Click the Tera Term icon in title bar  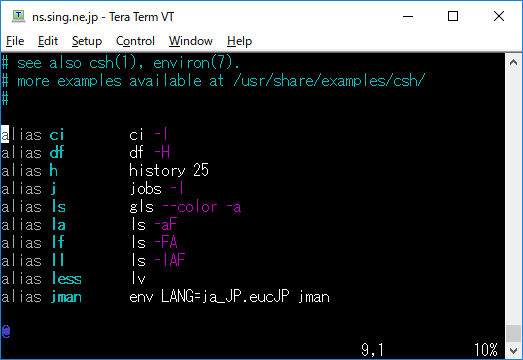pos(18,16)
